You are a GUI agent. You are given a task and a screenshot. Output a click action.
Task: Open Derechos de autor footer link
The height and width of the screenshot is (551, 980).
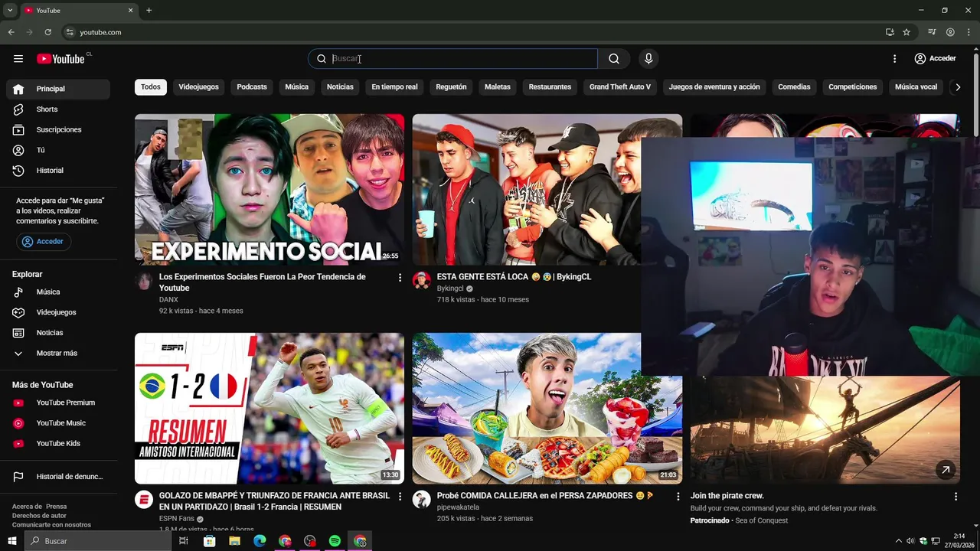coord(39,516)
